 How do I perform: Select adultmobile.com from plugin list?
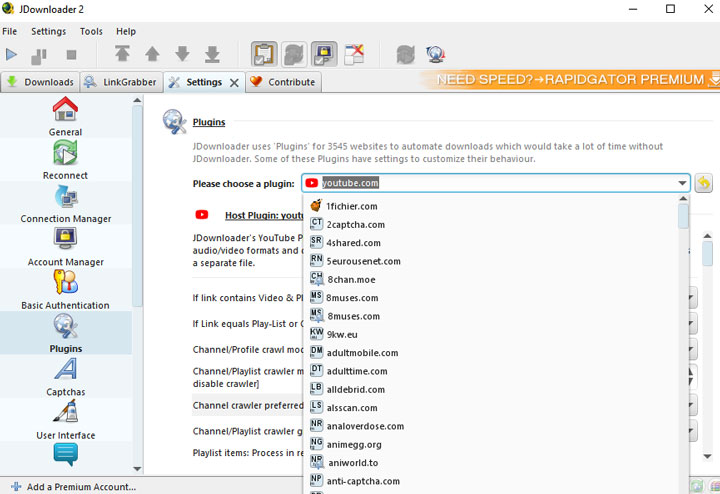[x=490, y=353]
